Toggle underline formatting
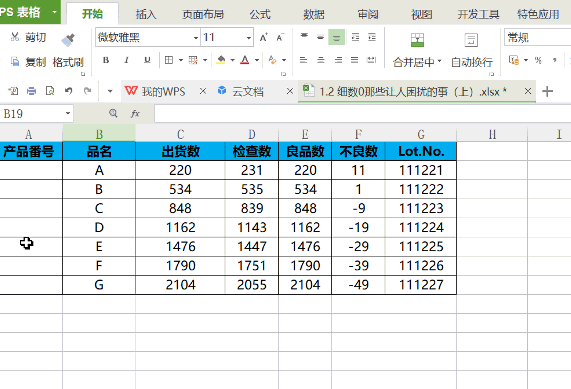Screen dimensions: 571x389 tap(147, 60)
